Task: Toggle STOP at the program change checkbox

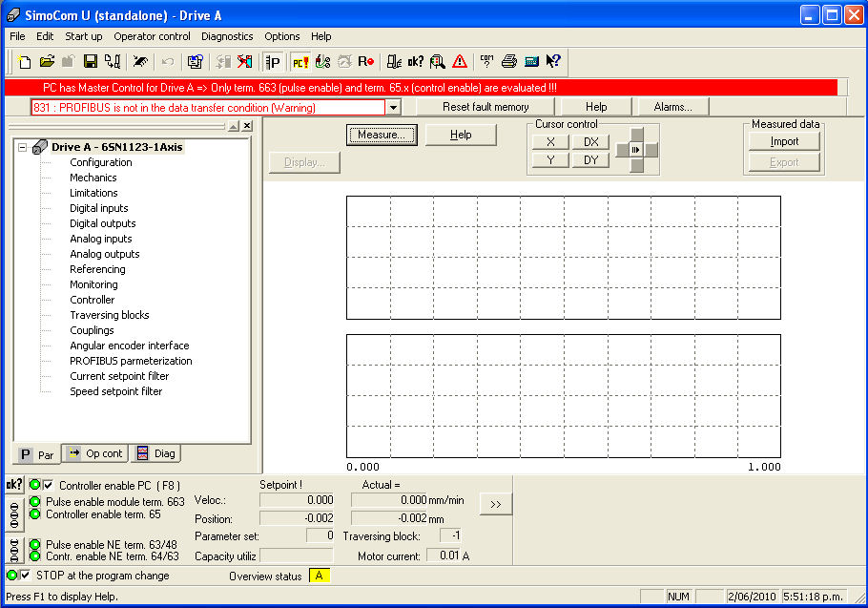Action: tap(26, 576)
